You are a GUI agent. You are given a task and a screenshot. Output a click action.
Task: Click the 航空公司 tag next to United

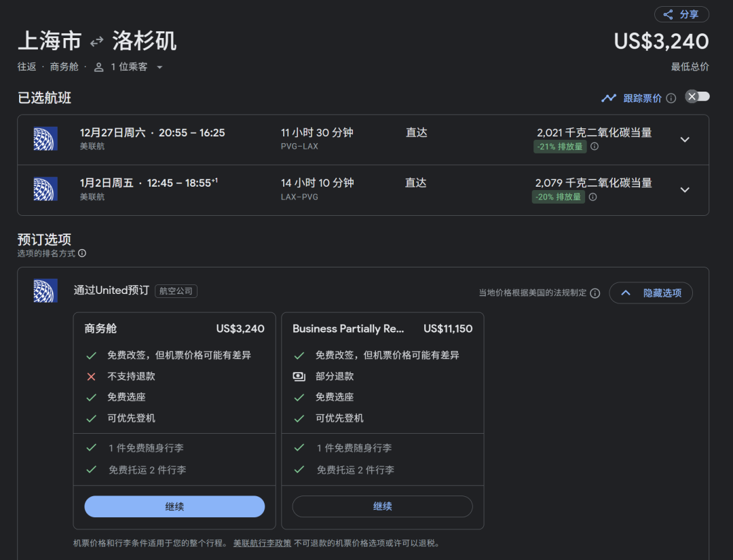(x=176, y=291)
